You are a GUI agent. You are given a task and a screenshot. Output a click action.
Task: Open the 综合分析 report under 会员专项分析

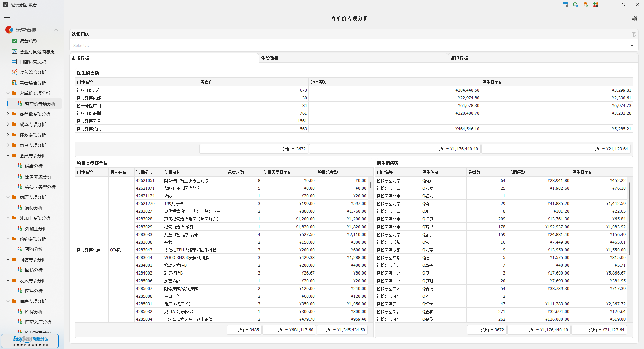[x=34, y=166]
